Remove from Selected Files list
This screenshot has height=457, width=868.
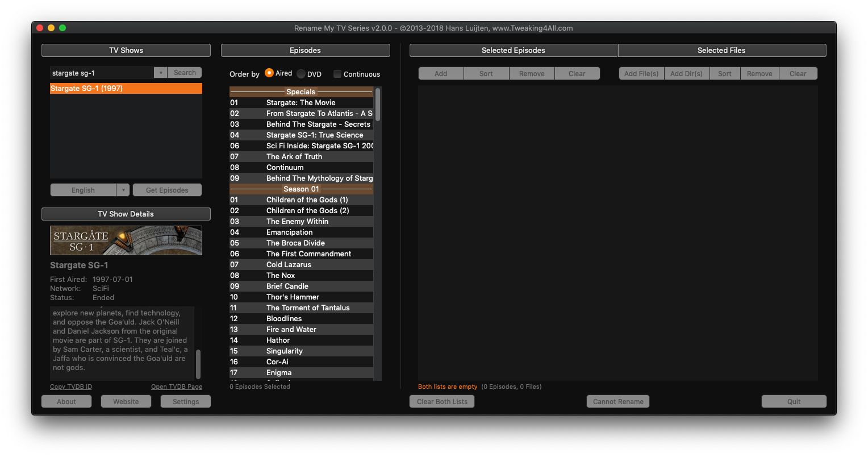[x=759, y=73]
